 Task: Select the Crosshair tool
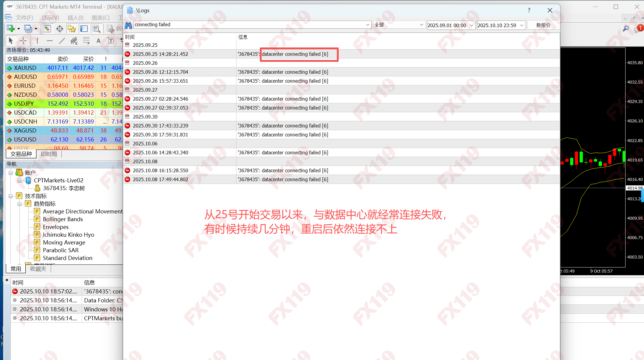coord(23,41)
